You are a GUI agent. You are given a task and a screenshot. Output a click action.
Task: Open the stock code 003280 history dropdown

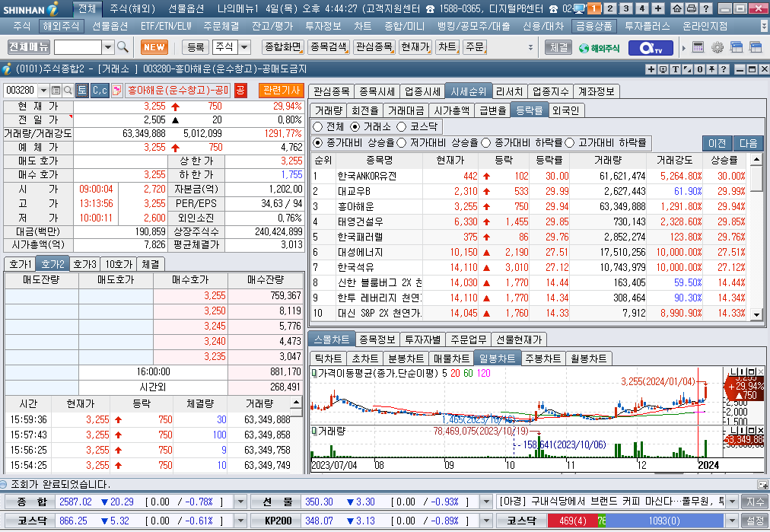(x=43, y=91)
